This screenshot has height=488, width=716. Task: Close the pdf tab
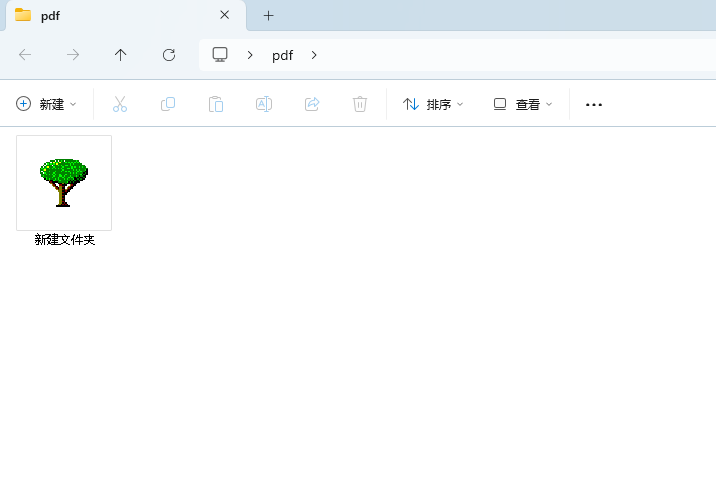coord(224,15)
